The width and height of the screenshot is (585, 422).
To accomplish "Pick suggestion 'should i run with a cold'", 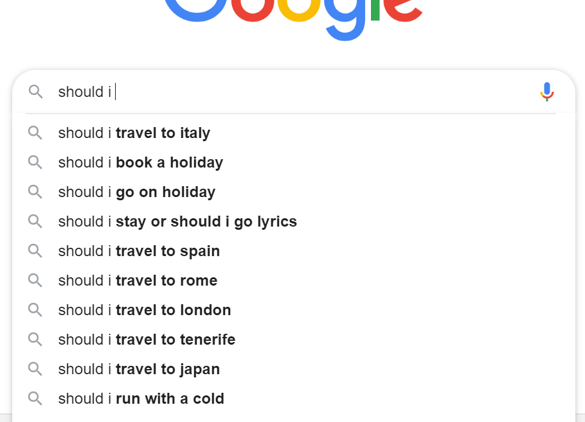I will tap(294, 398).
